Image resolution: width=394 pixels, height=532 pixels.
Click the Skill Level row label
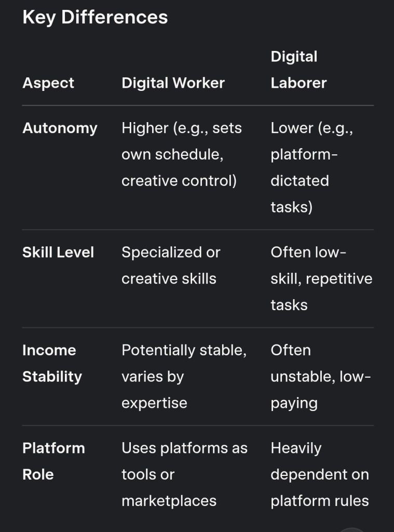tap(58, 252)
